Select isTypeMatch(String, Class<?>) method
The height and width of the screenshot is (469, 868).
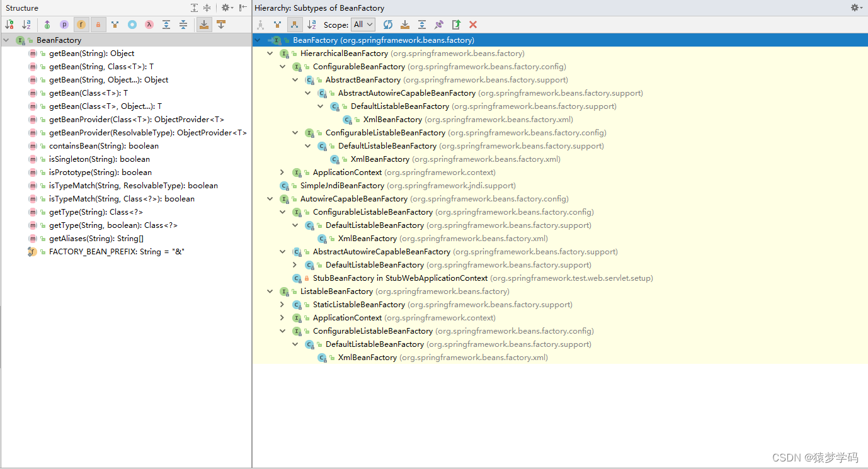pyautogui.click(x=122, y=199)
